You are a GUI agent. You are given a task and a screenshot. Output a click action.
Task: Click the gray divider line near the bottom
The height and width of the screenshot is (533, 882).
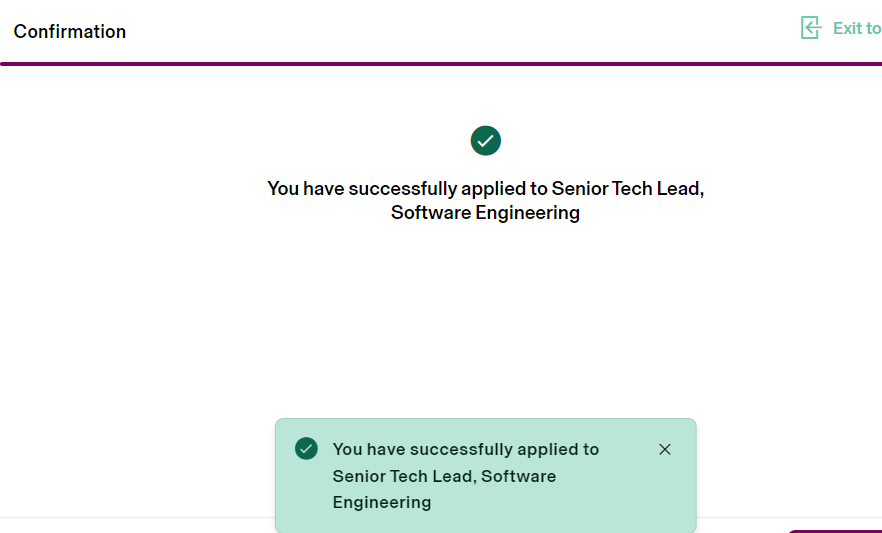(x=140, y=517)
